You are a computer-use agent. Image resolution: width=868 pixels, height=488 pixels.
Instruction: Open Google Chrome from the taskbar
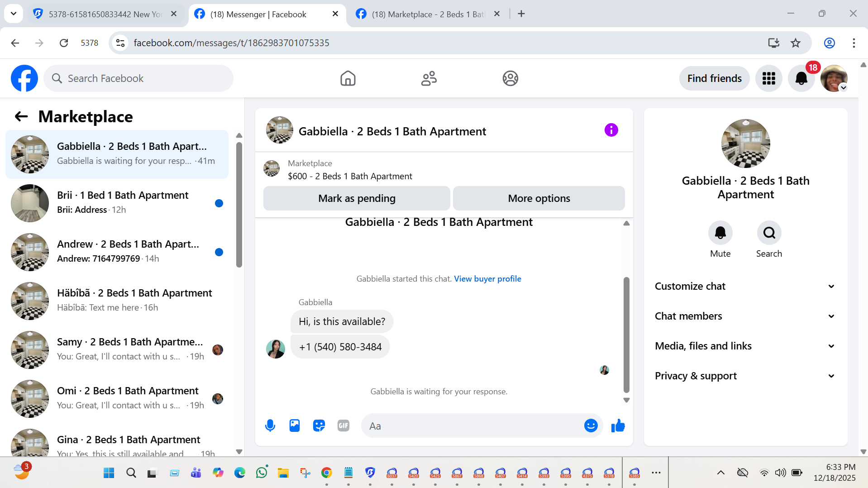pyautogui.click(x=327, y=473)
